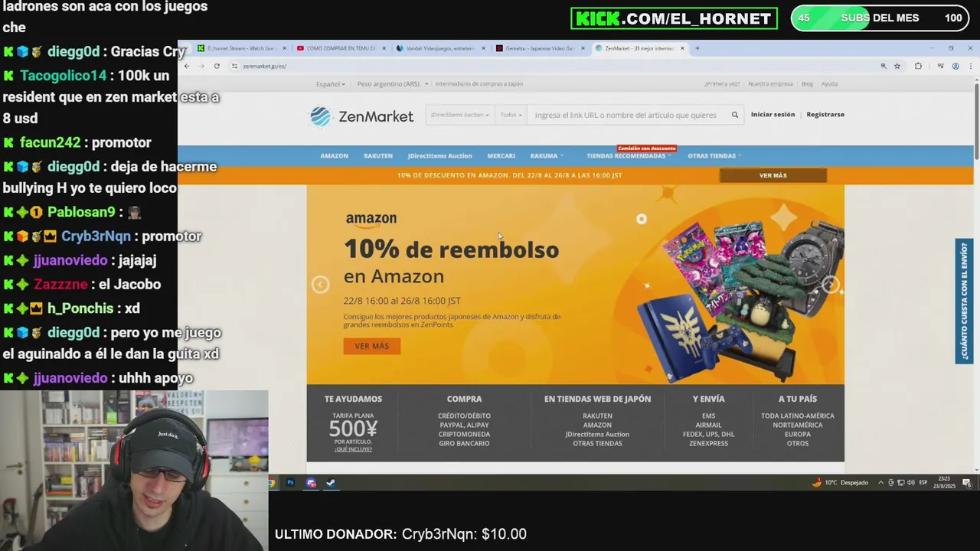Click the ZenMarket search input field
980x551 pixels.
[628, 115]
